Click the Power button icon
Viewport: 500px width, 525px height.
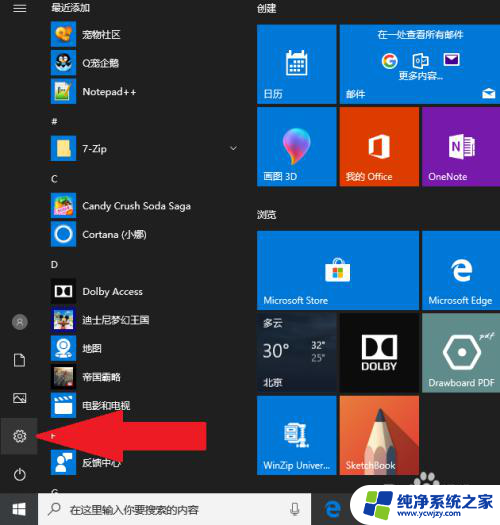click(x=19, y=474)
